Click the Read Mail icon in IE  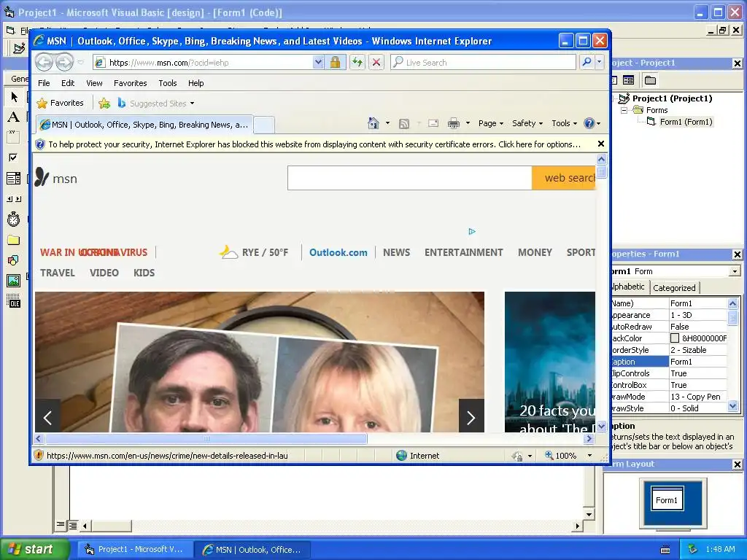click(x=433, y=123)
